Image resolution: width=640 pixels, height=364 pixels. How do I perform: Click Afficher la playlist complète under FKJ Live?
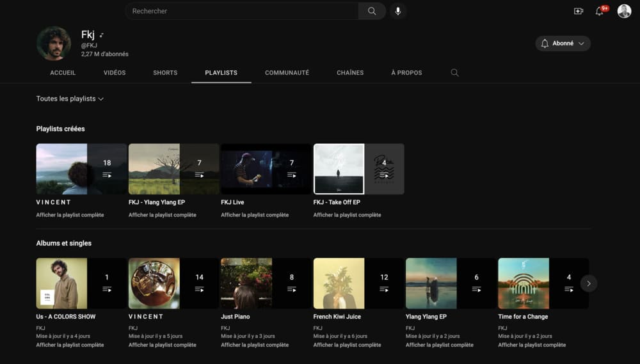[x=255, y=215]
